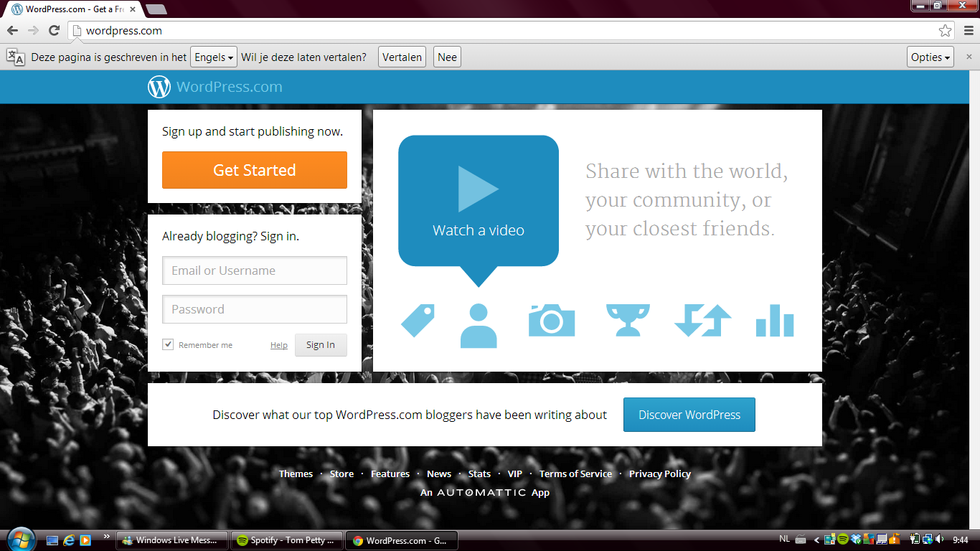
Task: Expand the Engels language dropdown
Action: (214, 57)
